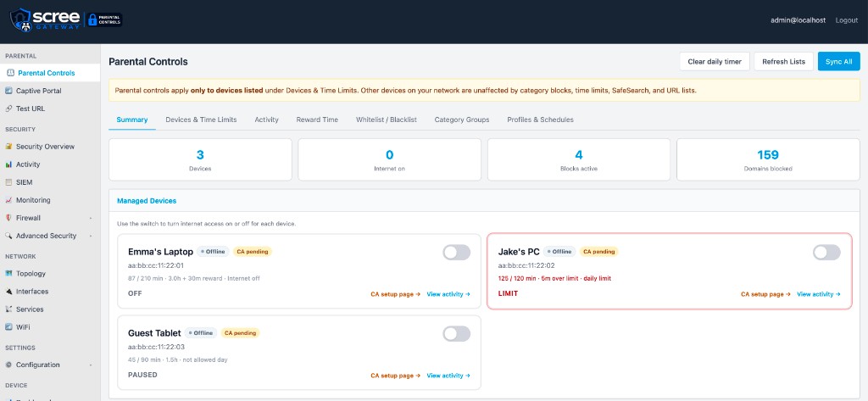Click the Scree Gateway shield logo
Screen dimensions: 868x401
click(x=20, y=20)
